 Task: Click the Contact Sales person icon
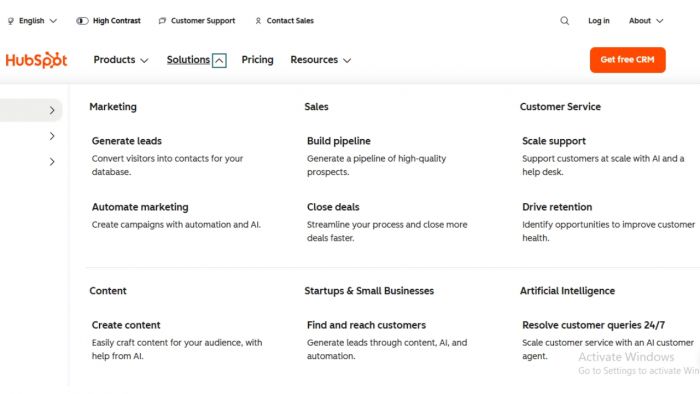pos(258,21)
